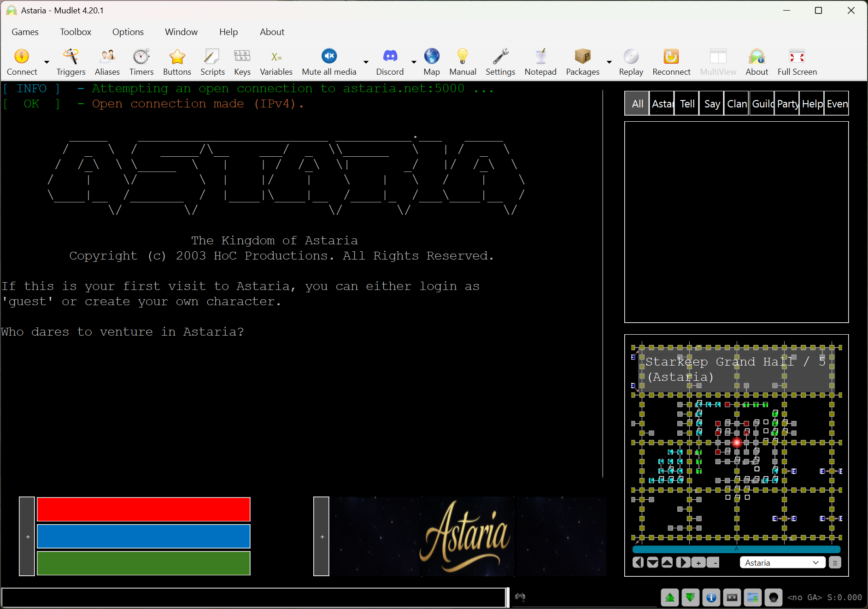Switch to the Tell chat tab
Screen dimensions: 868x609
687,104
